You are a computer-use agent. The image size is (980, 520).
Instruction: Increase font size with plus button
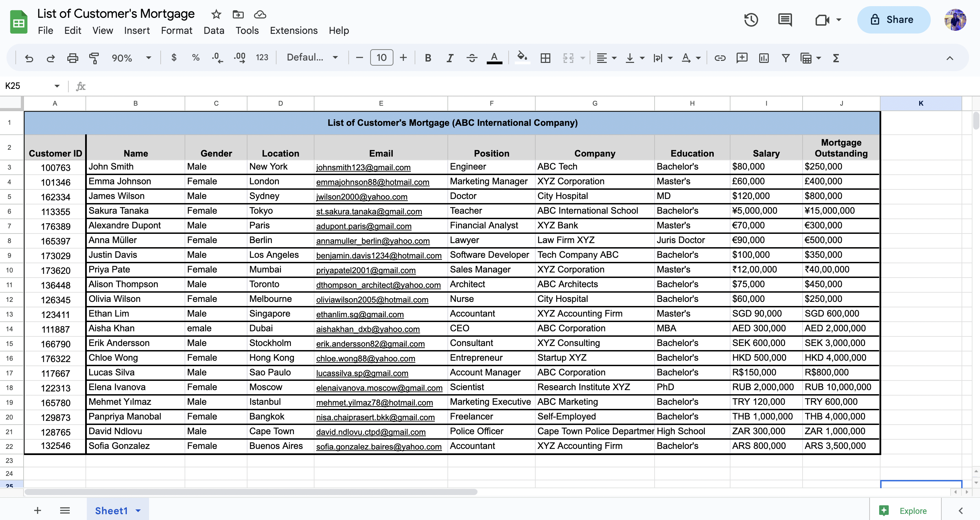point(403,57)
